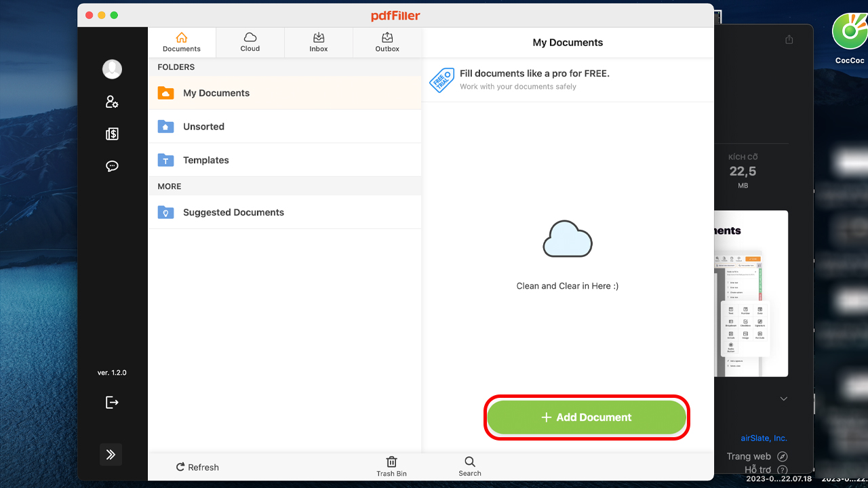
Task: Click the Templates folder icon
Action: (165, 160)
